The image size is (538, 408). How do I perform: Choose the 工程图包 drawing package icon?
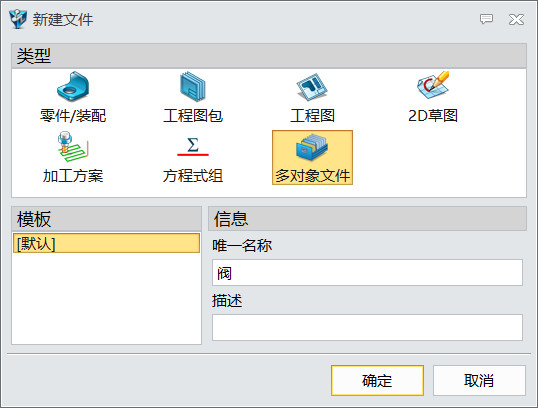click(193, 86)
